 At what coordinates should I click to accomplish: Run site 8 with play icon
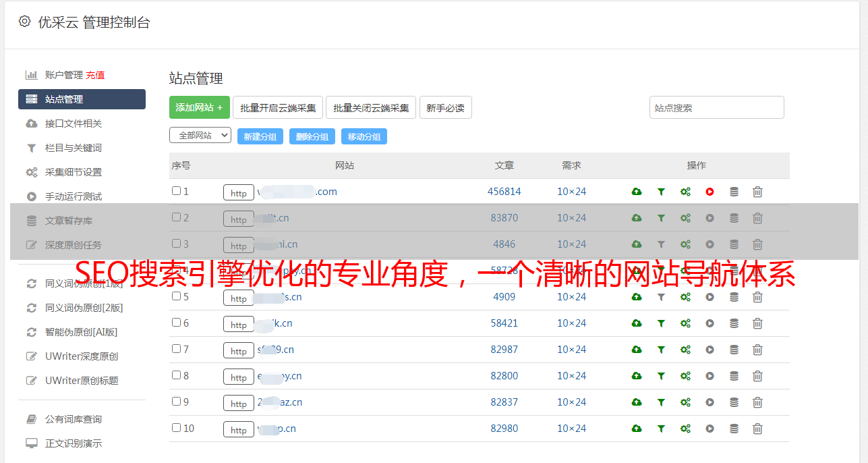tap(710, 376)
